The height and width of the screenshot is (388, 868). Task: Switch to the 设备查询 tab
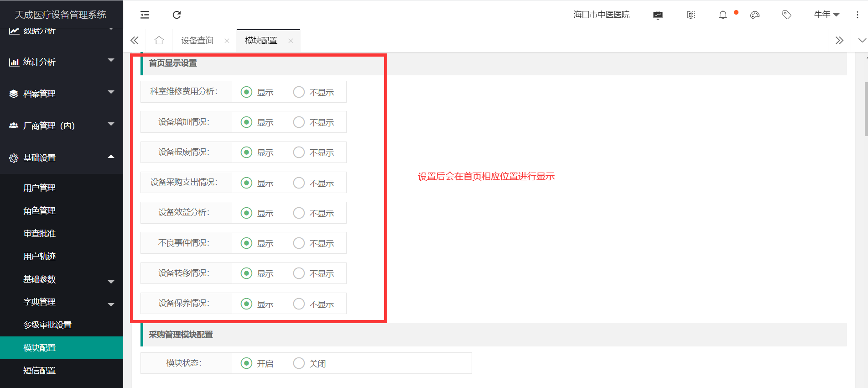197,41
